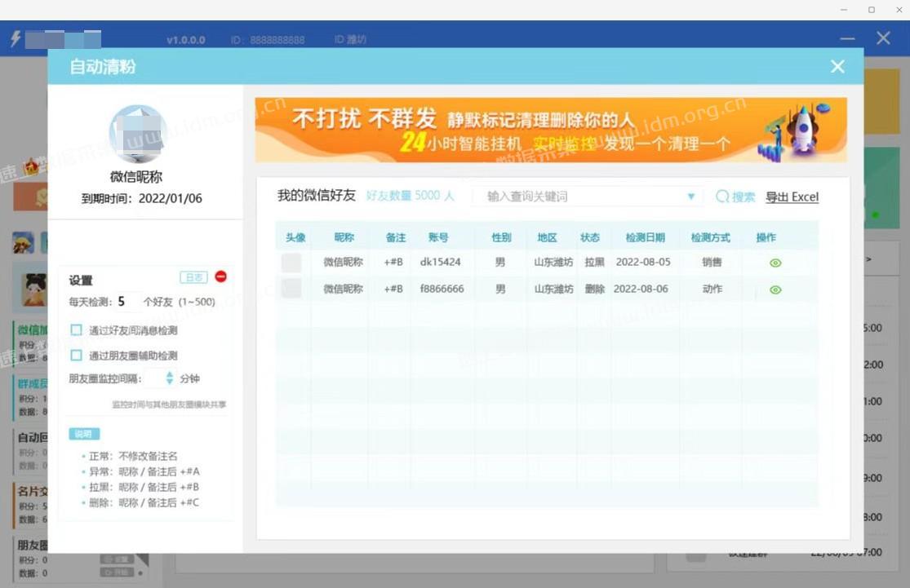Click 导出 Excel link

coord(792,197)
